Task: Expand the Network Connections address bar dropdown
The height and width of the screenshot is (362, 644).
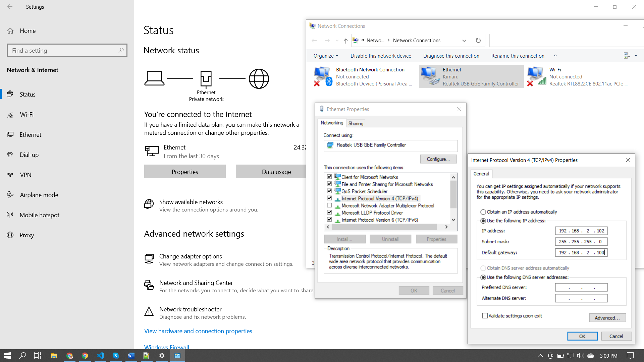Action: (464, 40)
